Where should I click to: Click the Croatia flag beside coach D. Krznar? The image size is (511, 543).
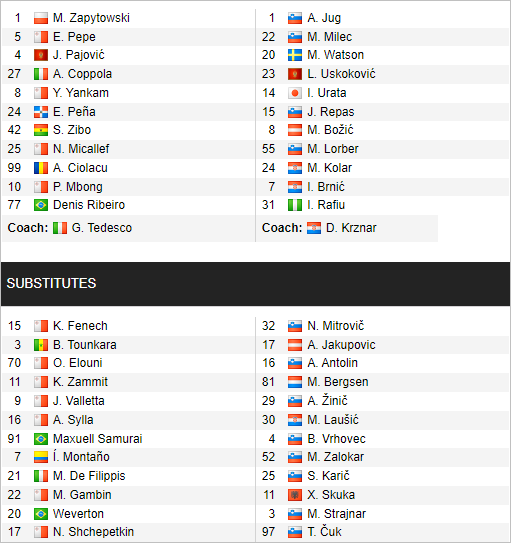point(314,228)
